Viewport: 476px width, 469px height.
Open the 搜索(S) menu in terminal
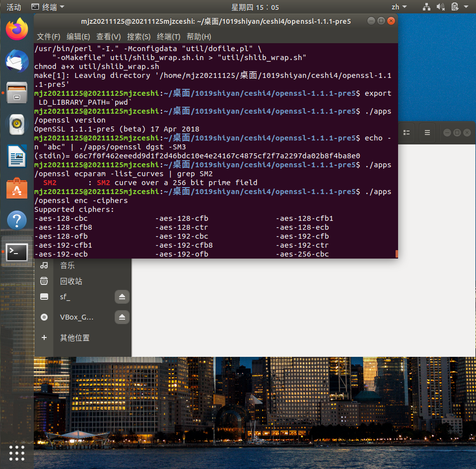click(x=139, y=37)
